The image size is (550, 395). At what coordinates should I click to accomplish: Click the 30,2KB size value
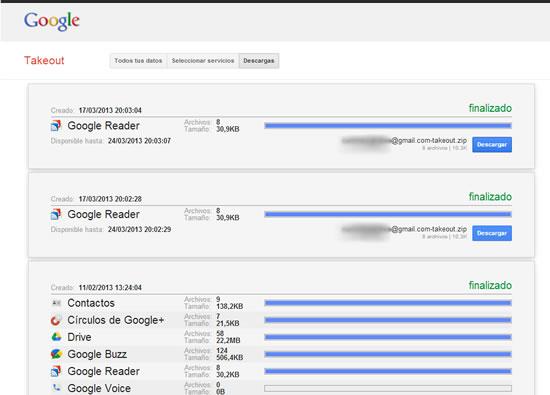228,375
